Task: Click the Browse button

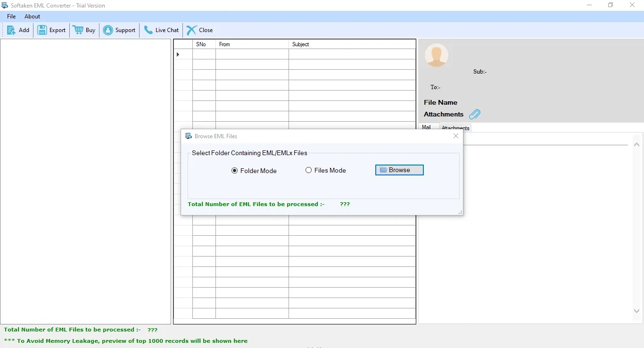Action: 399,170
